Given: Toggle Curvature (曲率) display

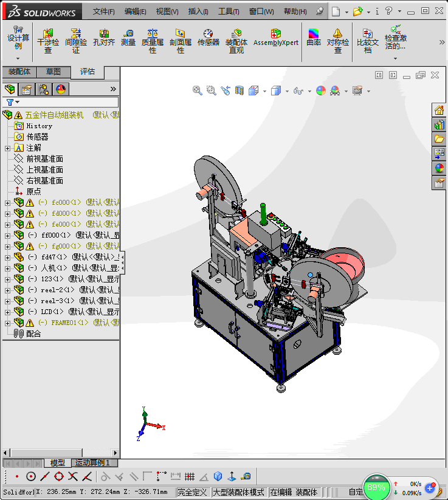Looking at the screenshot, I should tap(314, 37).
